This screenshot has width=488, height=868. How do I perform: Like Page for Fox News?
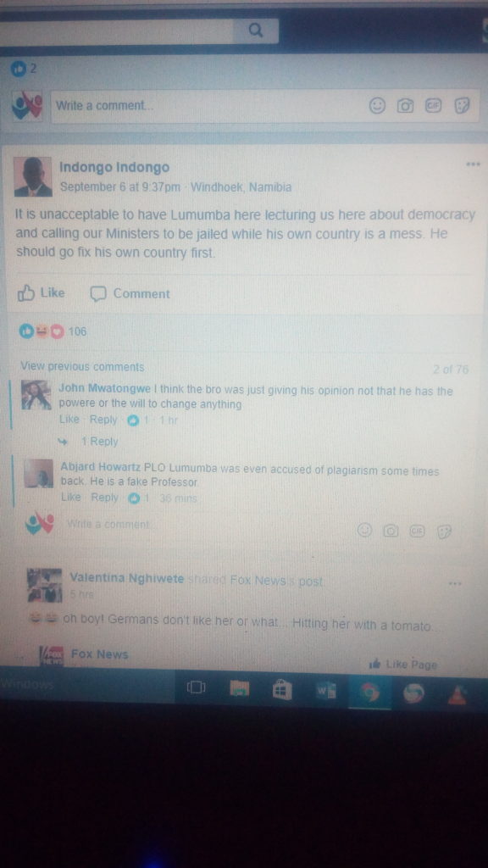402,665
